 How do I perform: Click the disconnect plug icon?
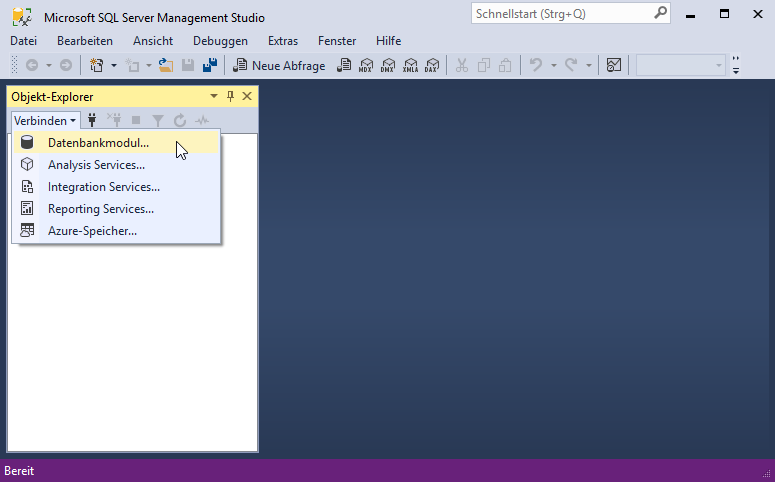tap(114, 120)
